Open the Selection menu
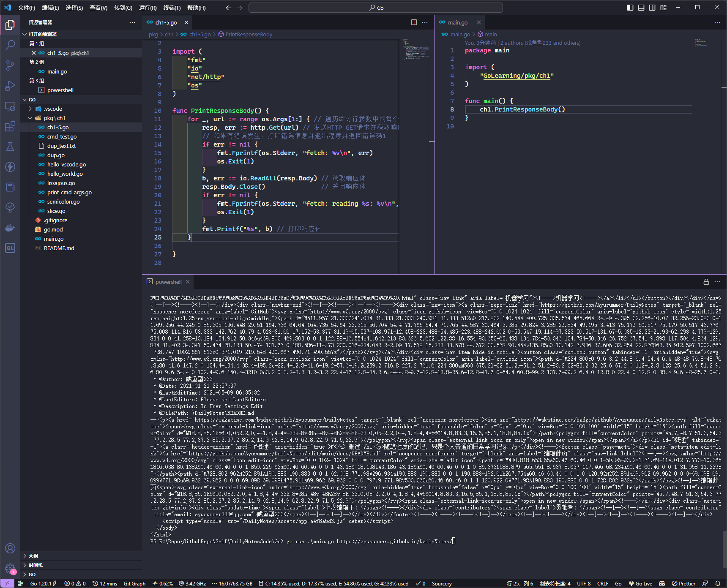The height and width of the screenshot is (588, 727). tap(74, 8)
